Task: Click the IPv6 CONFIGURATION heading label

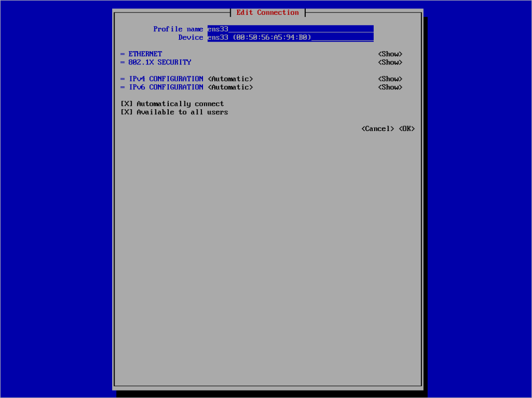Action: coord(166,87)
